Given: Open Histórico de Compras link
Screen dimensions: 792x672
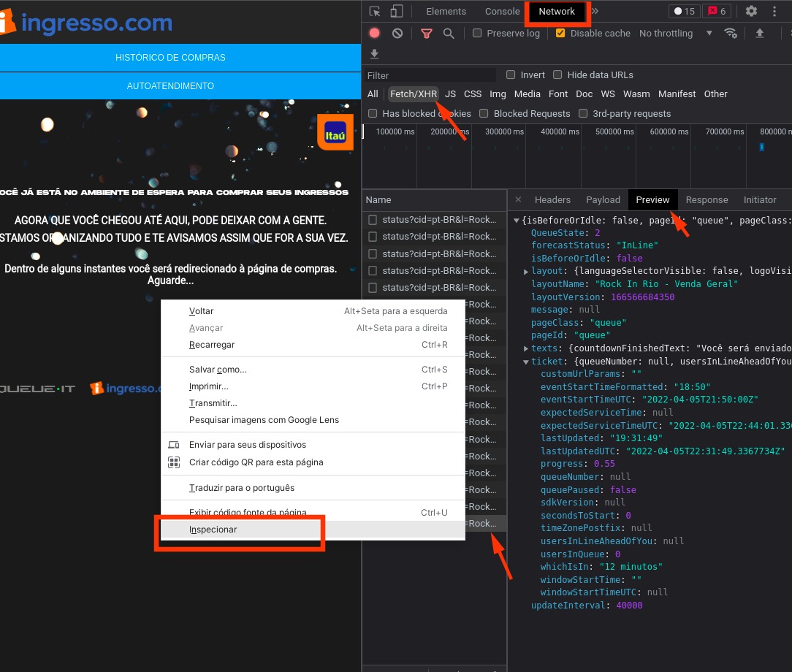Looking at the screenshot, I should (x=170, y=58).
